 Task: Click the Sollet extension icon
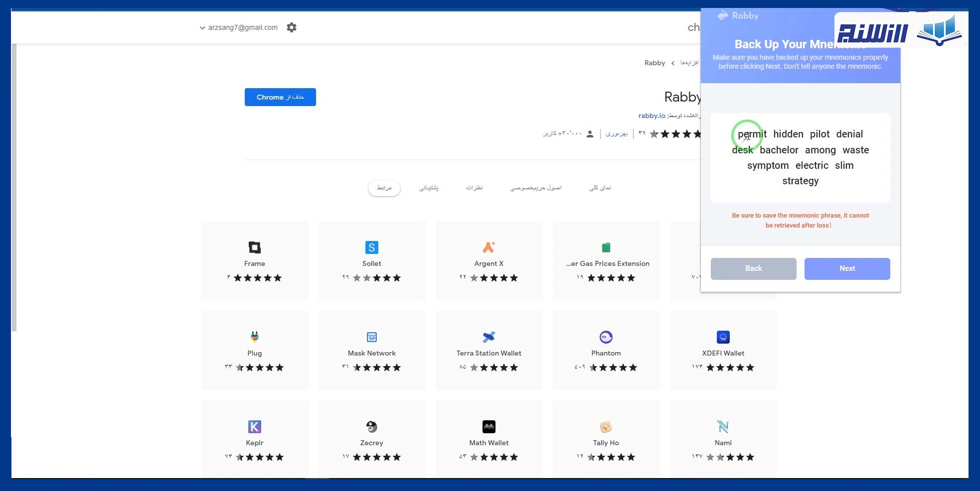(x=372, y=247)
